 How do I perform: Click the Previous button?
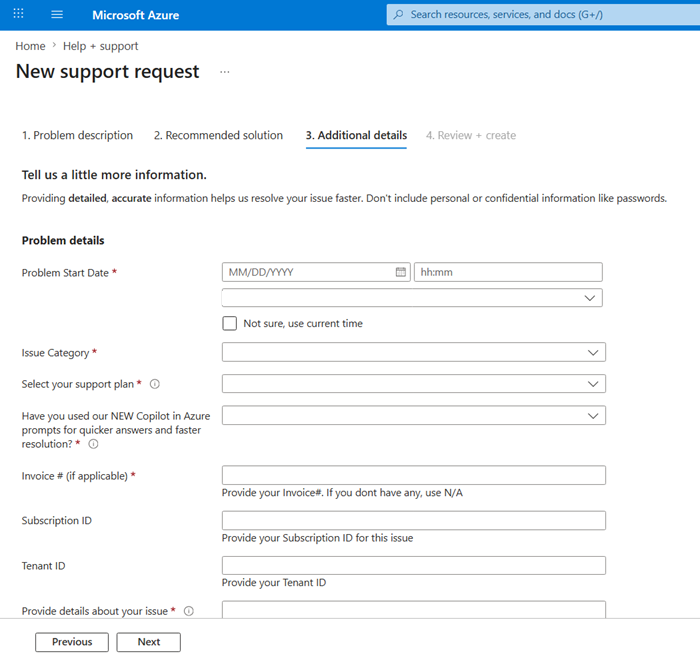72,642
